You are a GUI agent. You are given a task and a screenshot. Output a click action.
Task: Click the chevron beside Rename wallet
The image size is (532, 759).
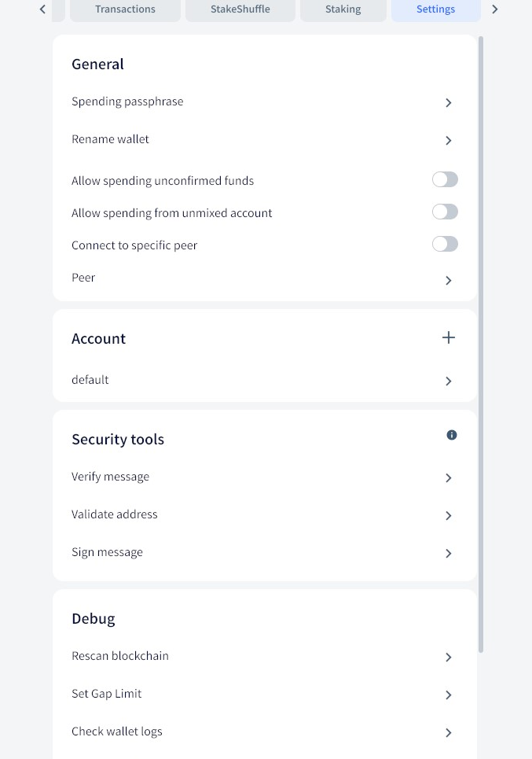tap(449, 141)
